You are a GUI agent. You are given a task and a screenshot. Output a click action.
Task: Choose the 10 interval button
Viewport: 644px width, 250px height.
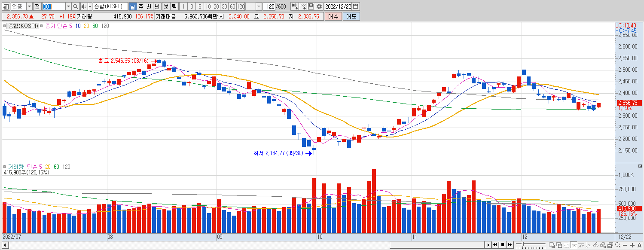click(x=208, y=6)
